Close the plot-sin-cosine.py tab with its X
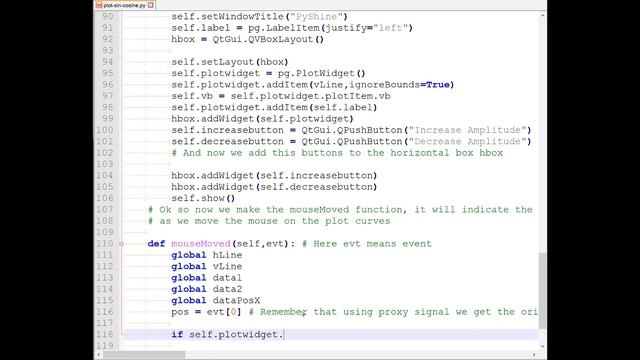The image size is (640, 360). tap(151, 5)
